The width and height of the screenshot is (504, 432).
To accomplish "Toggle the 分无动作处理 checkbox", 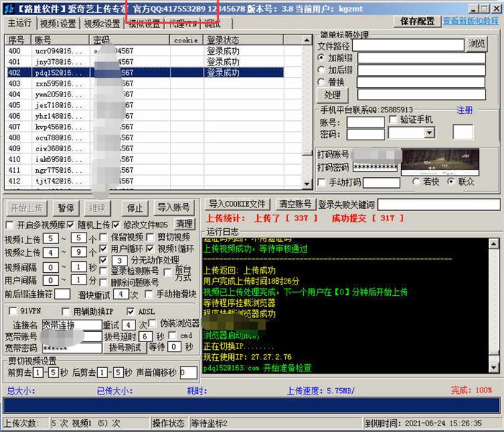I will click(104, 260).
